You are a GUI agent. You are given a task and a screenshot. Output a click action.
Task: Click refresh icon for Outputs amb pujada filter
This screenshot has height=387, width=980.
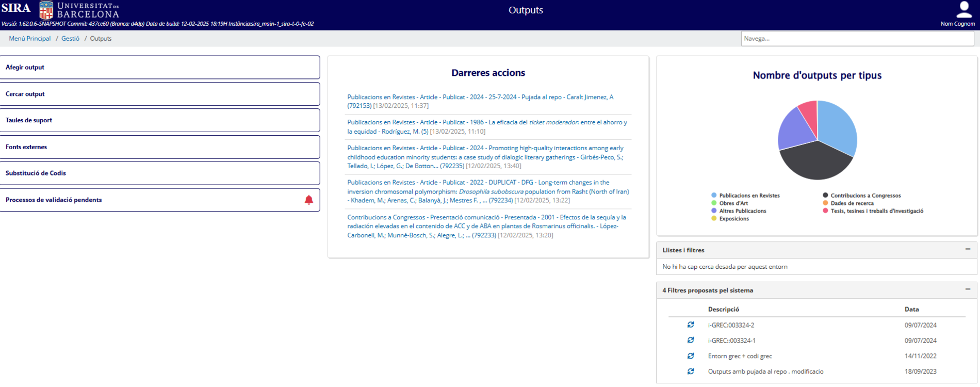[x=691, y=371]
